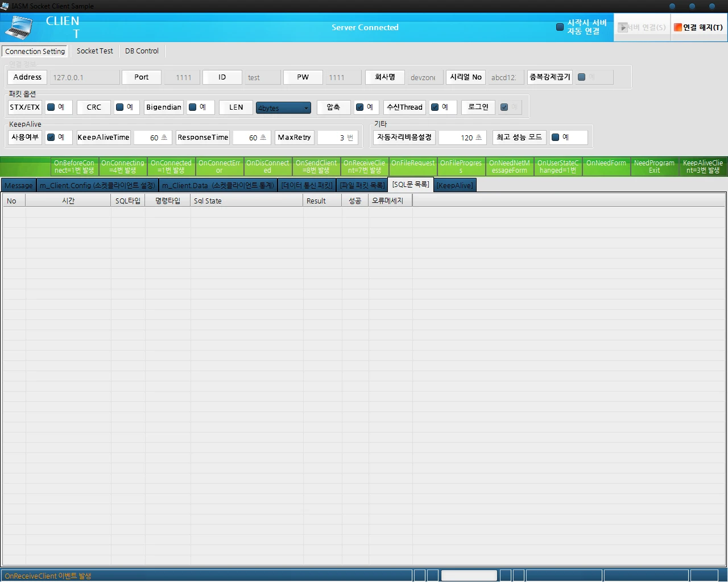Switch to Socket Test tab
The width and height of the screenshot is (728, 582).
(94, 51)
